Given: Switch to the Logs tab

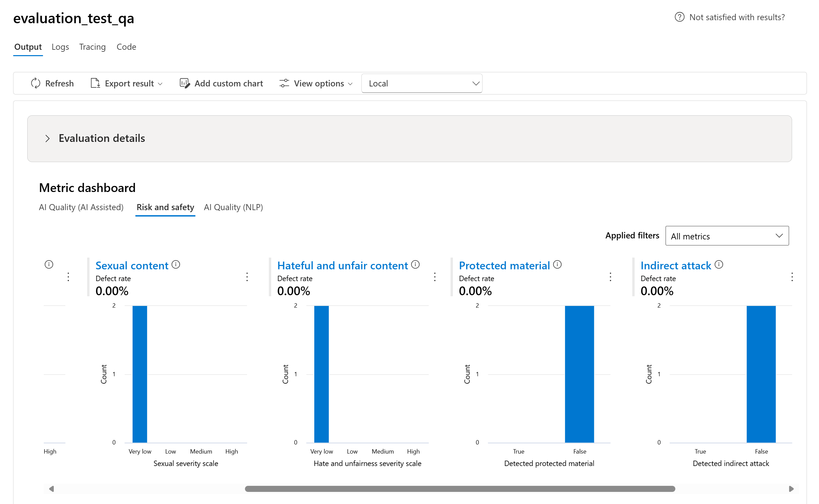Looking at the screenshot, I should [60, 47].
